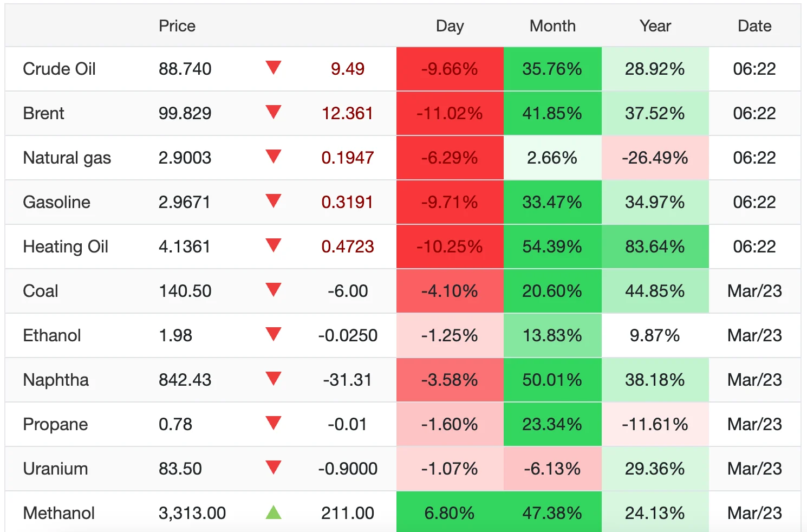Click the red triangle next to Coal
The height and width of the screenshot is (532, 807).
coord(274,290)
